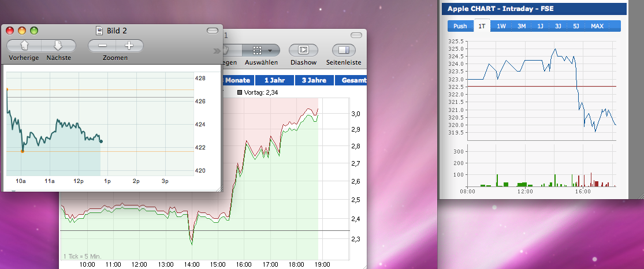Toggle toolbar pill button in Bild 2 window
This screenshot has height=269, width=644.
click(x=213, y=31)
